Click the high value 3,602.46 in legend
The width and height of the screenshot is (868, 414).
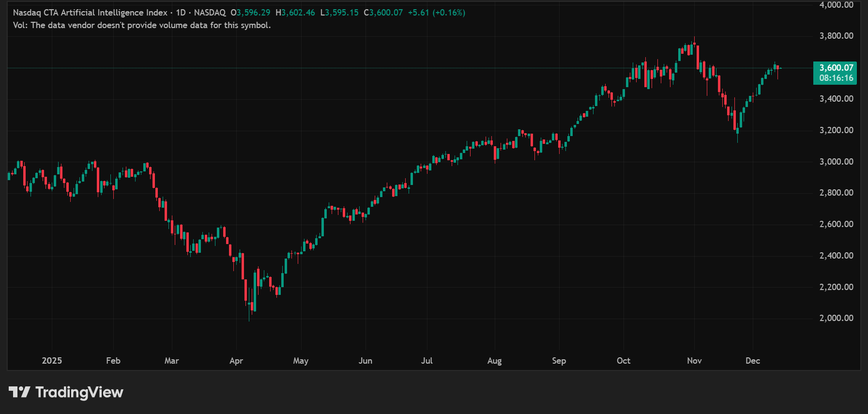(298, 13)
